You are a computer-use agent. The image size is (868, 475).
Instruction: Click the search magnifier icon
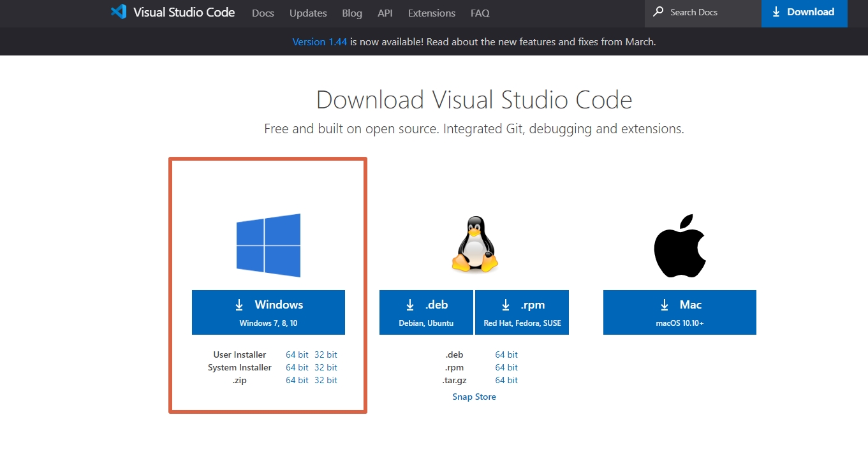(x=658, y=12)
